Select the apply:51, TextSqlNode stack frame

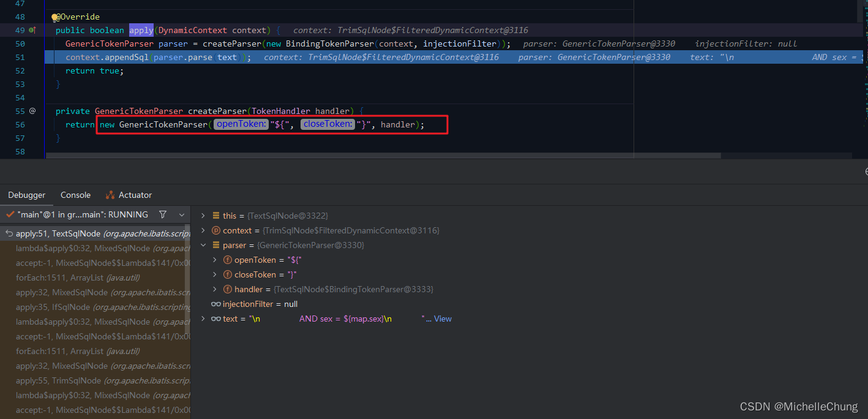point(95,233)
